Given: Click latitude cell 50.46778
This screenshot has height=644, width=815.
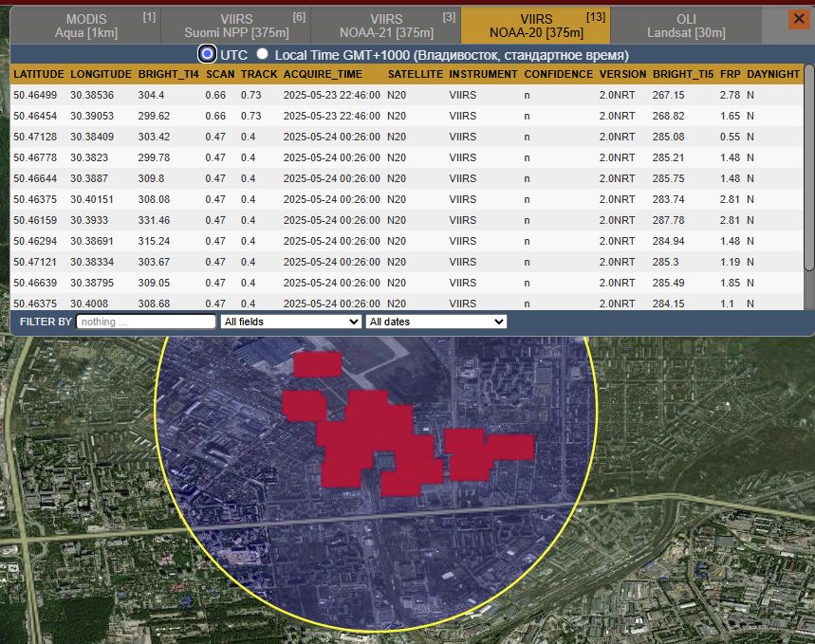Looking at the screenshot, I should pos(35,157).
